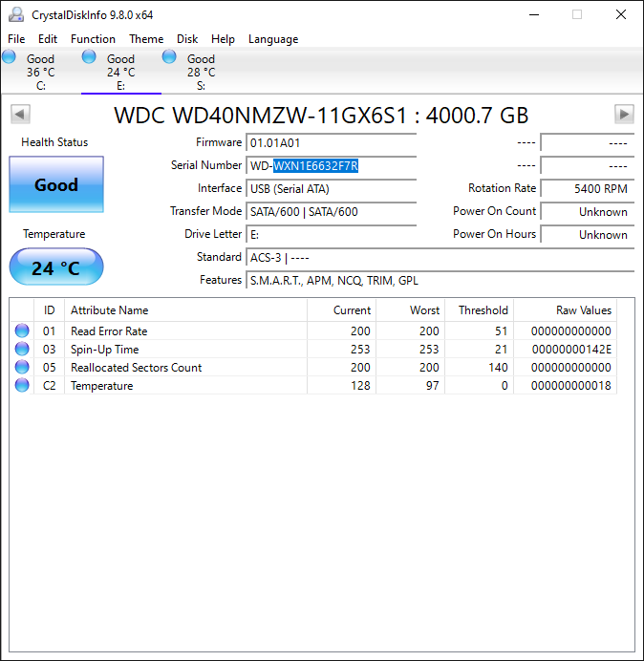
Task: Click the Current column header
Action: [342, 310]
